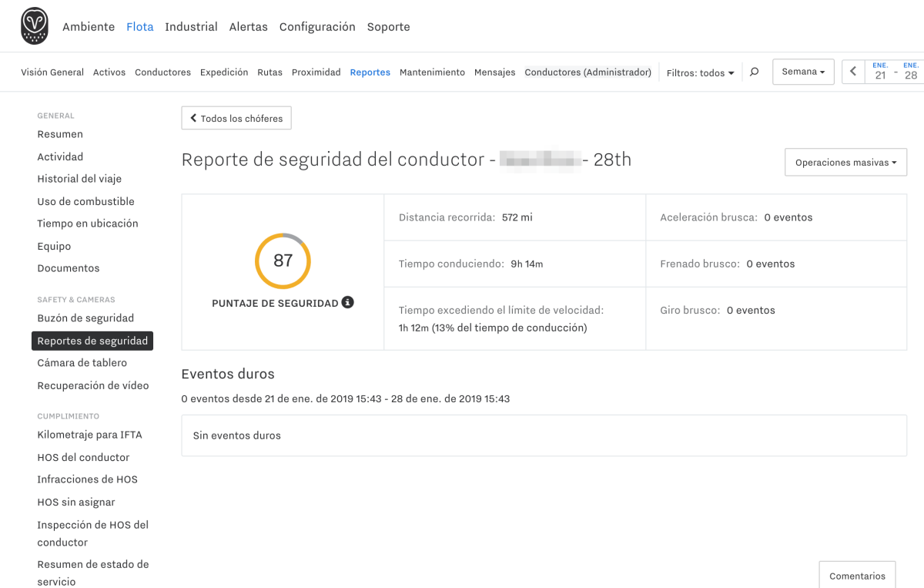This screenshot has width=924, height=588.
Task: Click the Samsara owl logo
Action: [35, 26]
